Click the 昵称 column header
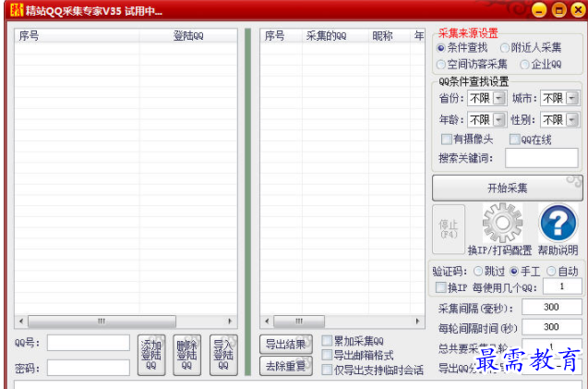The height and width of the screenshot is (389, 588). pos(390,36)
